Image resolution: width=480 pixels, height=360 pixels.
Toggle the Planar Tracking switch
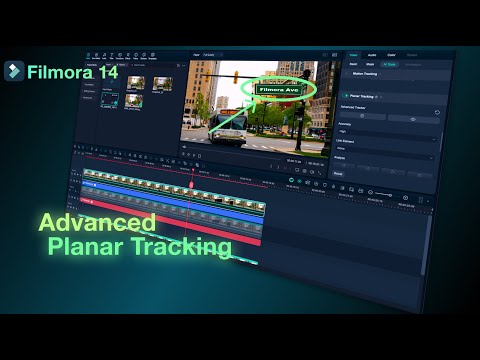coord(345,96)
